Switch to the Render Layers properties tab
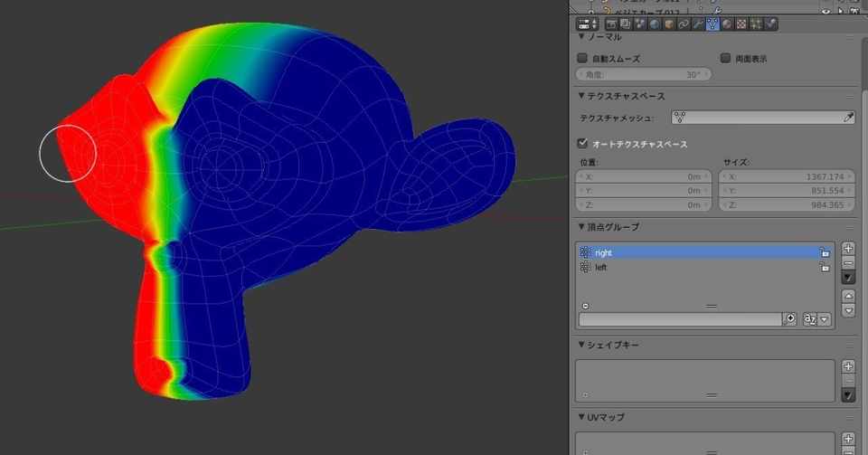Screen dimensions: 868x455 pyautogui.click(x=625, y=24)
